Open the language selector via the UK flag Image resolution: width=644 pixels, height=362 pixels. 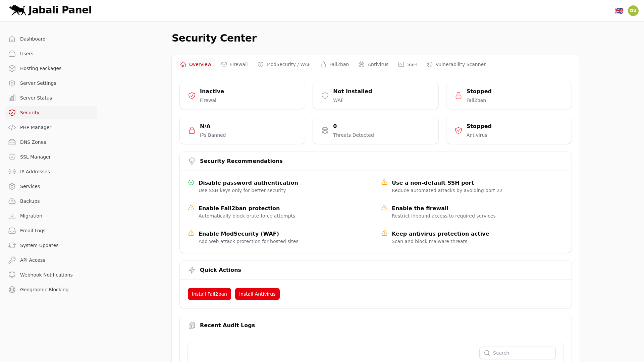[620, 10]
